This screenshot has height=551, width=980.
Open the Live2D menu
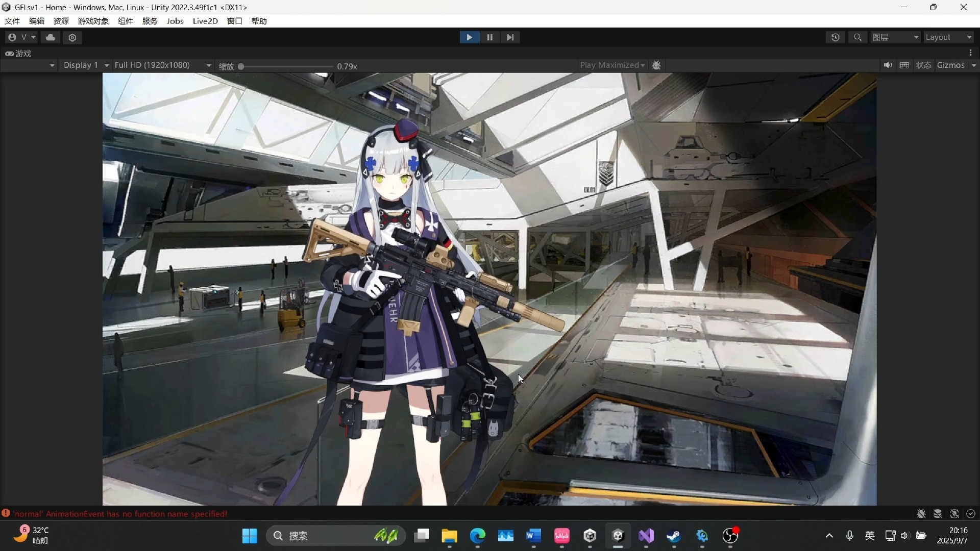205,21
